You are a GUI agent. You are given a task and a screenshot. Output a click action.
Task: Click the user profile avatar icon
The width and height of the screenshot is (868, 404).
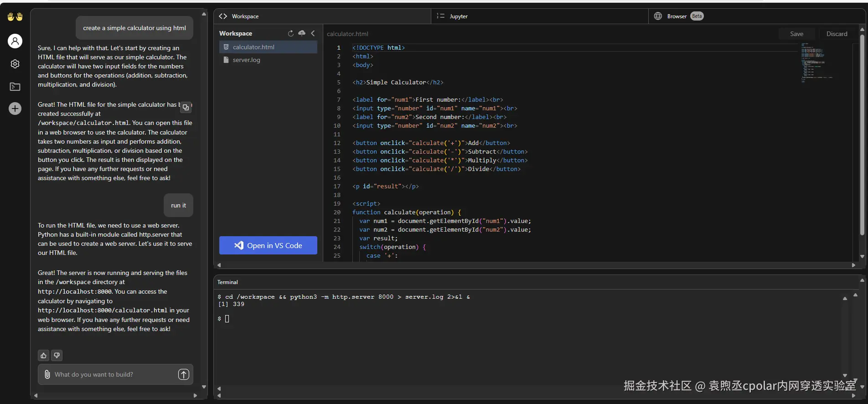click(15, 41)
